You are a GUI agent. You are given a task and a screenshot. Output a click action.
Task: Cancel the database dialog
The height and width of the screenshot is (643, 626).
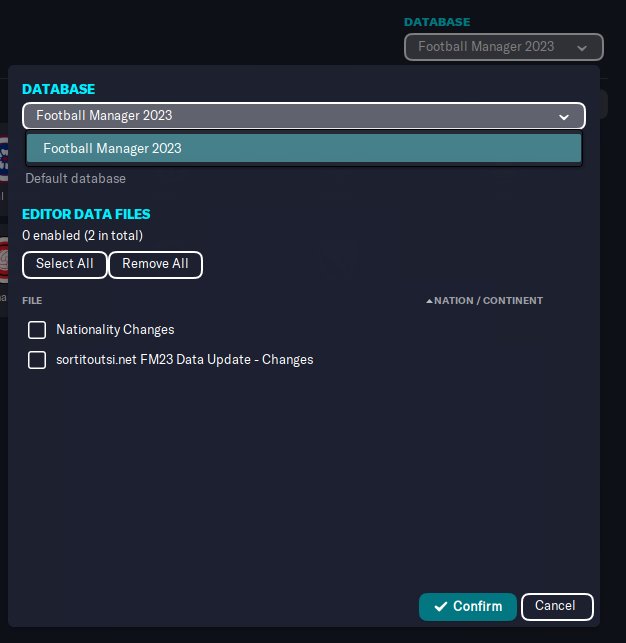557,606
